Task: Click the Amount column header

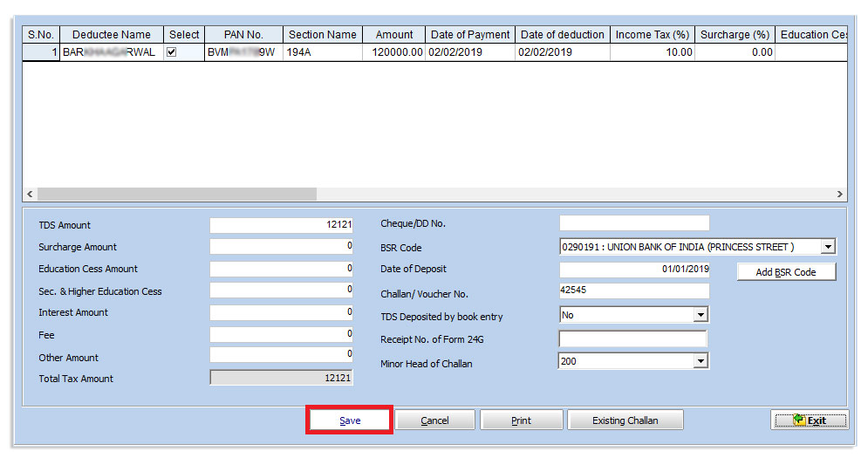Action: click(394, 34)
